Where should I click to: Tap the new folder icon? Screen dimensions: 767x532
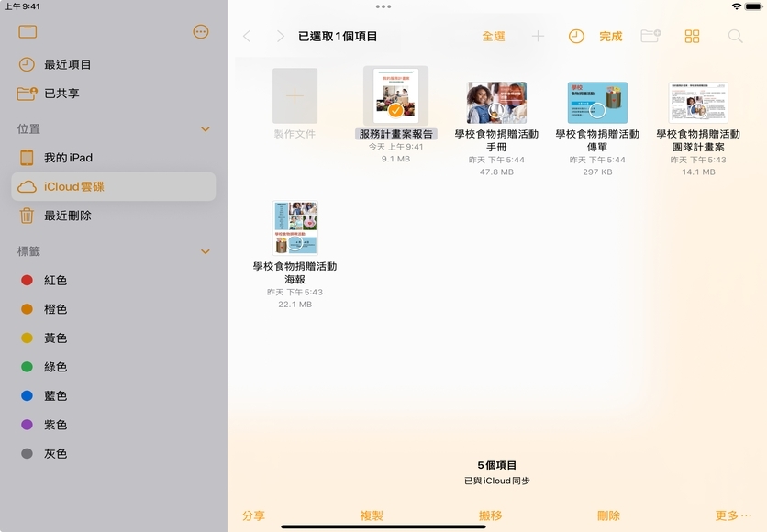(x=650, y=37)
